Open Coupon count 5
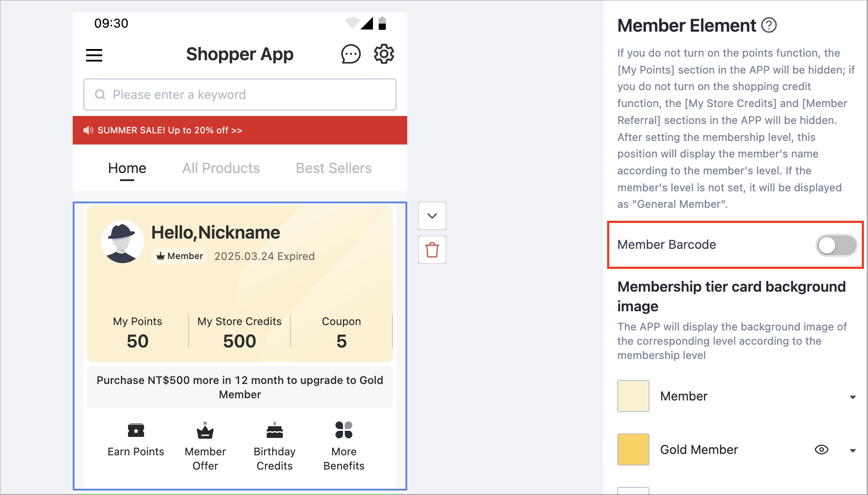This screenshot has height=495, width=868. coord(342,341)
